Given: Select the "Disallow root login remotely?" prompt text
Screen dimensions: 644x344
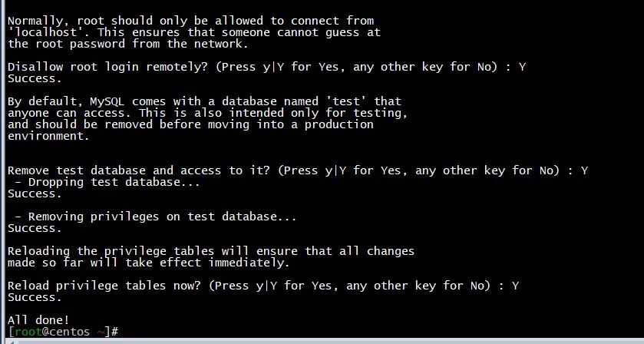Looking at the screenshot, I should point(107,67).
